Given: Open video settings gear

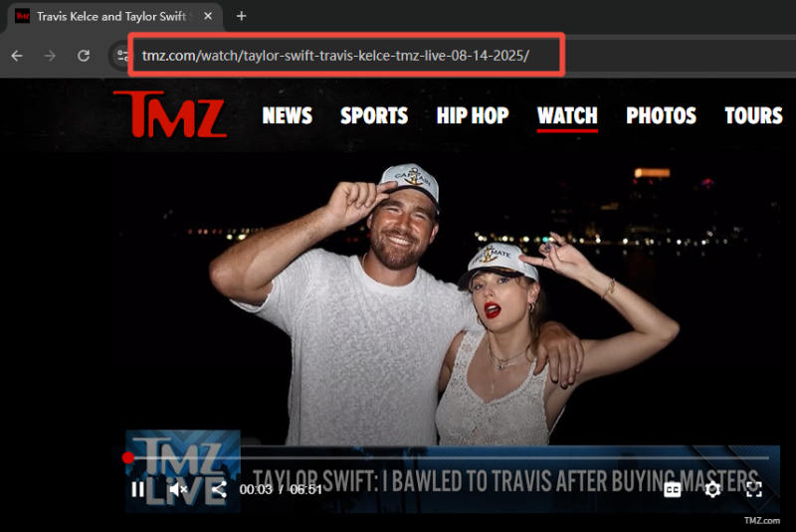Looking at the screenshot, I should point(712,489).
